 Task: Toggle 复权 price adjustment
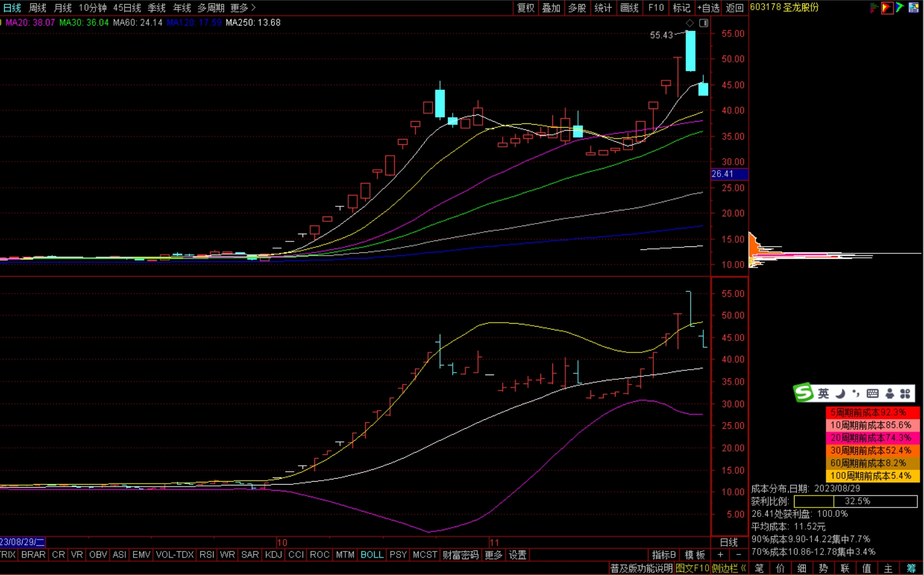[526, 8]
